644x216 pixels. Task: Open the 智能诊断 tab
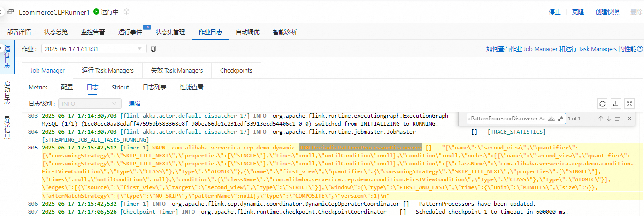click(284, 32)
